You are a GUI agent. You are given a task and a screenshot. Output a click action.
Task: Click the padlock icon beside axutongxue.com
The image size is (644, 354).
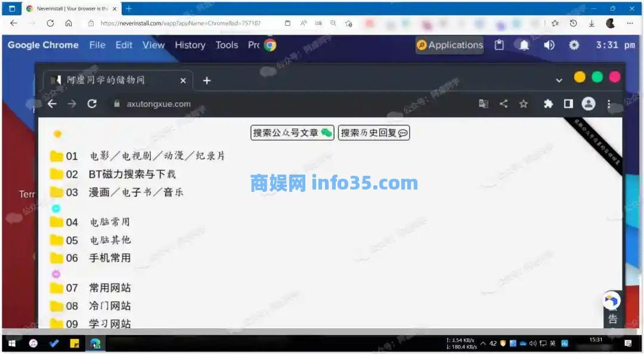(x=117, y=104)
